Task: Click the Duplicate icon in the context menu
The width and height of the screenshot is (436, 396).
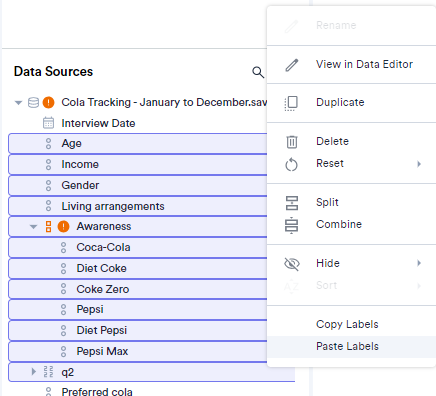Action: pos(291,103)
